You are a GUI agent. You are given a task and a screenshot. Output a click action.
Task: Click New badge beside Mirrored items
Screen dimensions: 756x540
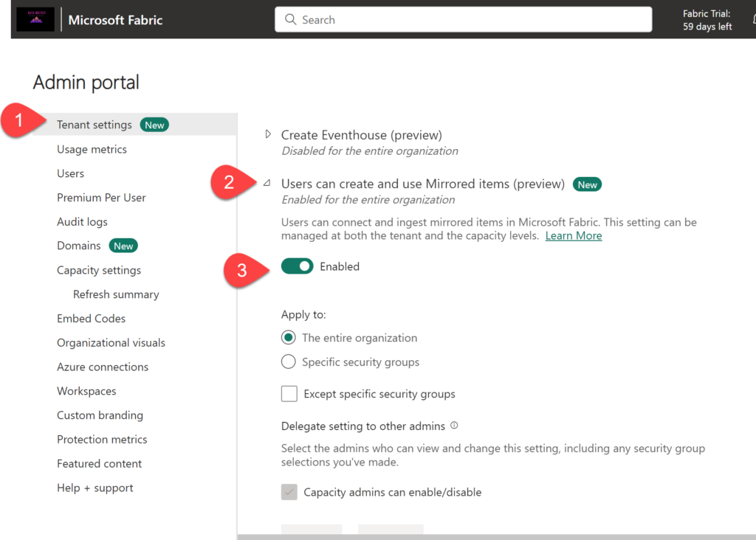click(x=587, y=184)
